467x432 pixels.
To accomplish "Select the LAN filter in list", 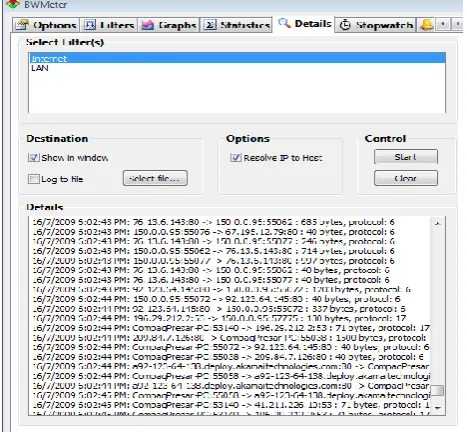I will [x=237, y=68].
